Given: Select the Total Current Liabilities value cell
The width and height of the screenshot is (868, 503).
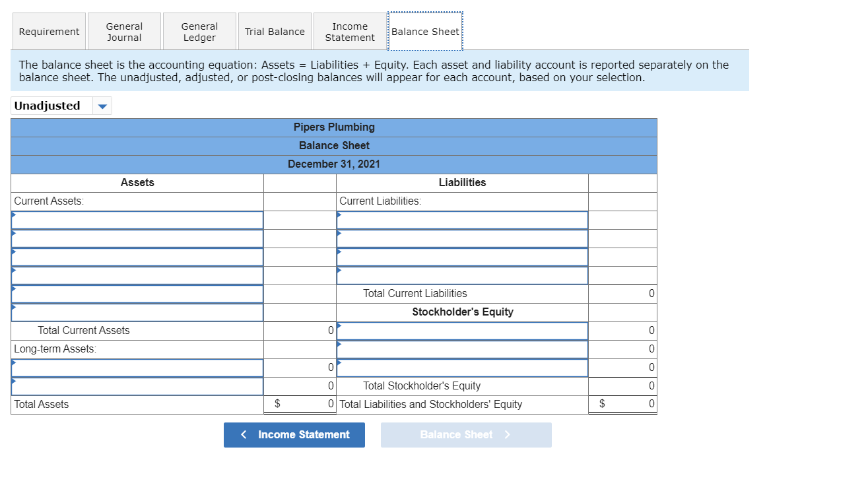Looking at the screenshot, I should coord(621,293).
